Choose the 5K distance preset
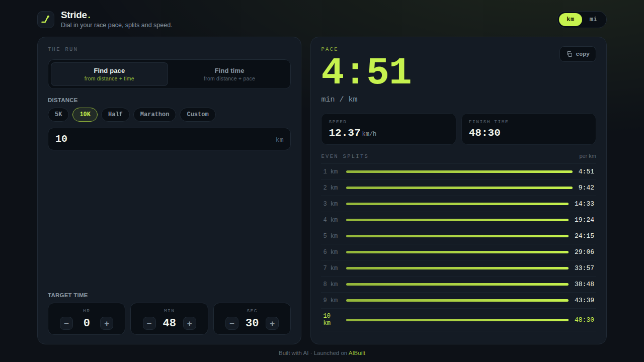This screenshot has height=362, width=644. [x=58, y=115]
